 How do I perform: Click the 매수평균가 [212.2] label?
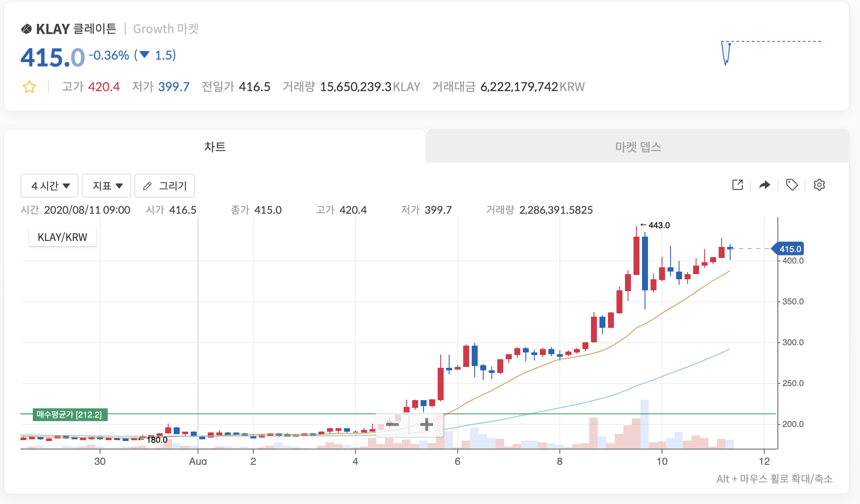[x=69, y=415]
